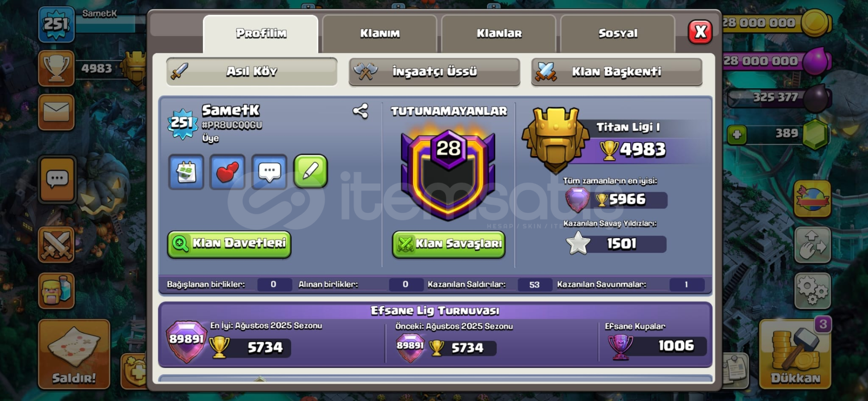Open the speech bubble message icon
Image resolution: width=868 pixels, height=401 pixels.
(x=269, y=172)
